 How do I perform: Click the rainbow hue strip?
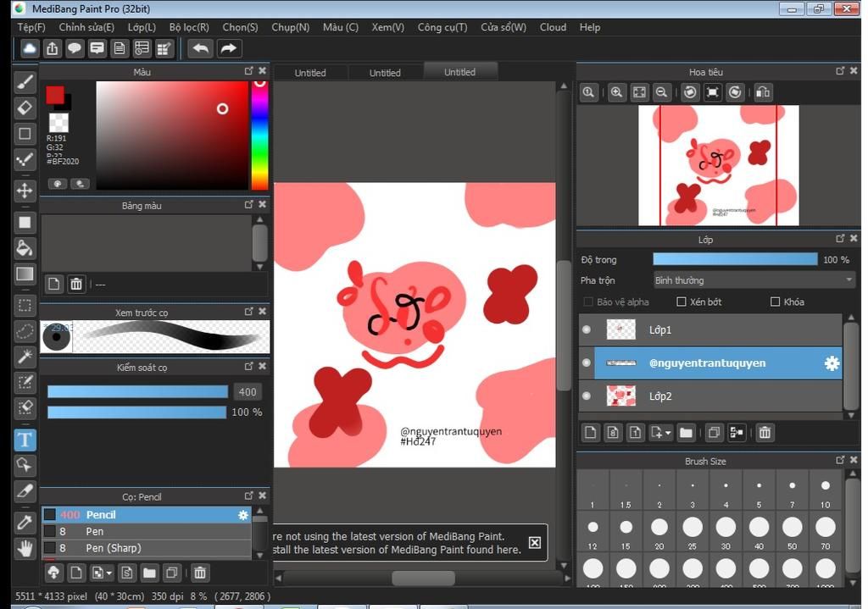[259, 136]
